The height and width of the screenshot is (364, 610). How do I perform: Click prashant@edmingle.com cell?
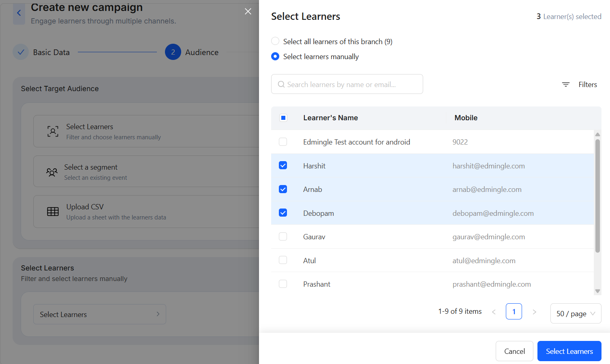click(x=492, y=284)
